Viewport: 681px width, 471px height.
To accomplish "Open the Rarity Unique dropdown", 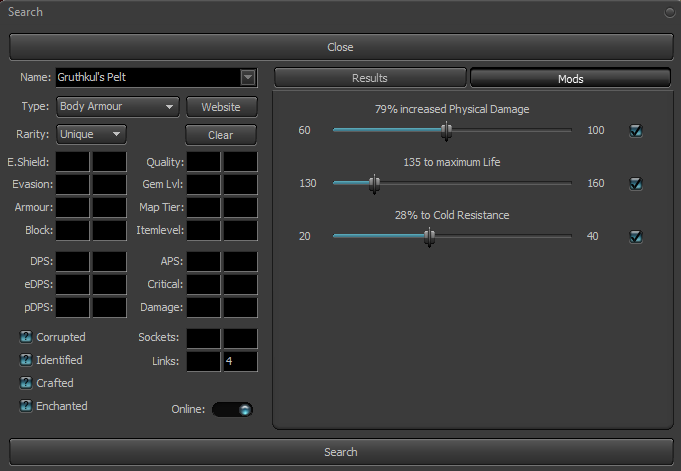I will coord(91,134).
